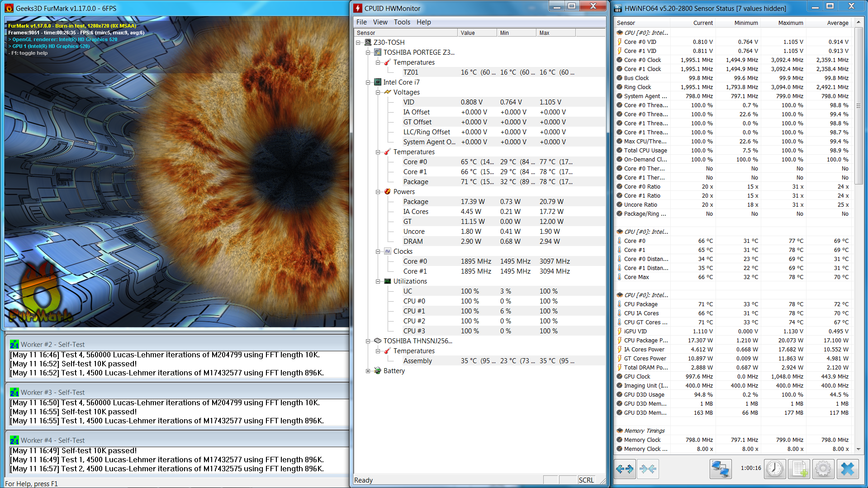
Task: Click the computer icon beside Z30-TOSH
Action: tap(368, 43)
